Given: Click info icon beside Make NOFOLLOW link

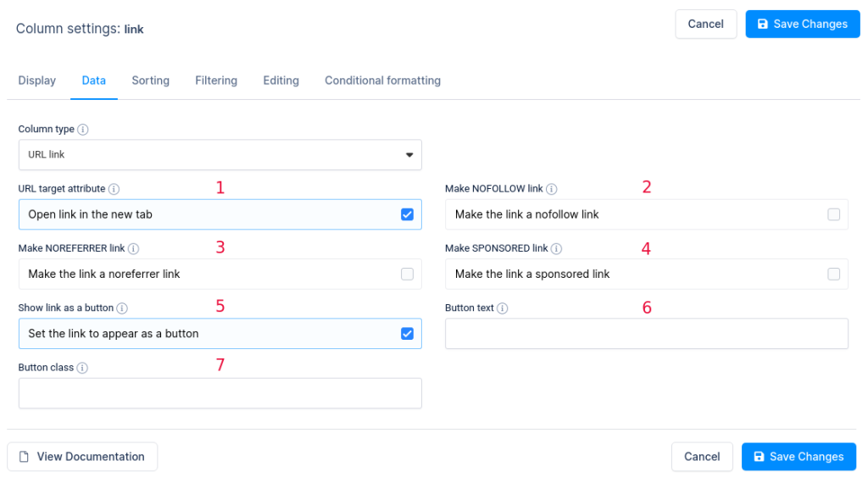Looking at the screenshot, I should tap(552, 189).
